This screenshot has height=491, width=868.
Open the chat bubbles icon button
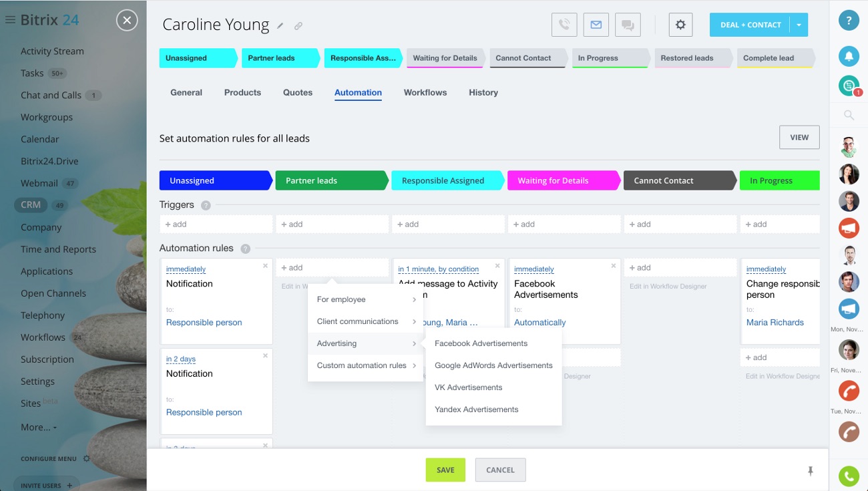628,25
